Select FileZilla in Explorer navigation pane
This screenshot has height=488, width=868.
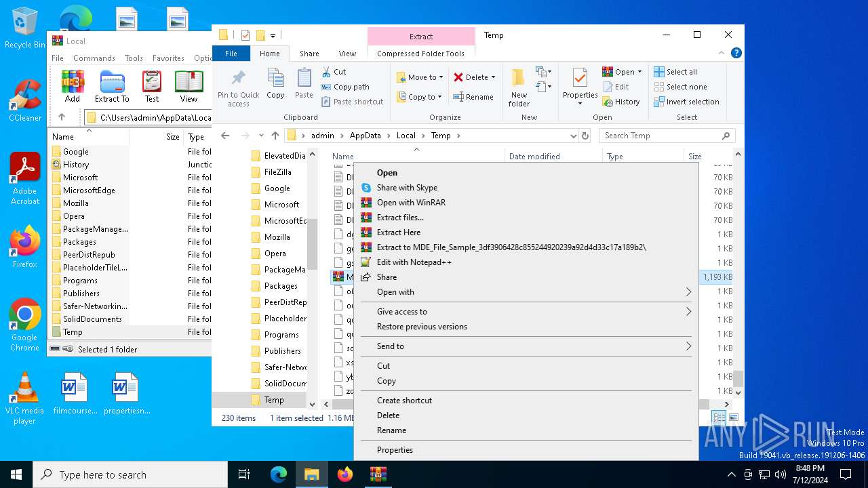(x=277, y=172)
